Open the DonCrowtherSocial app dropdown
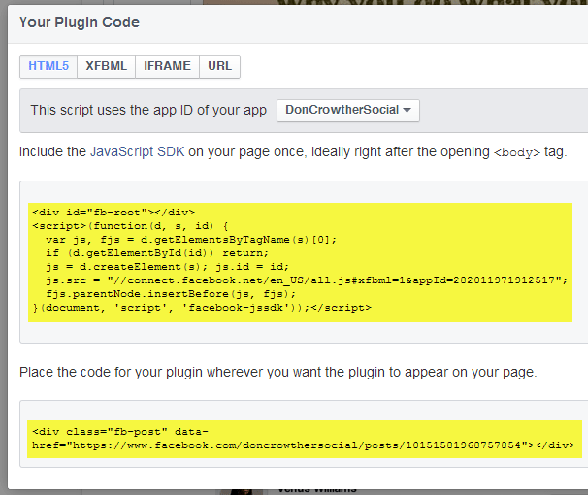Screen dimensions: 588x495 point(348,110)
